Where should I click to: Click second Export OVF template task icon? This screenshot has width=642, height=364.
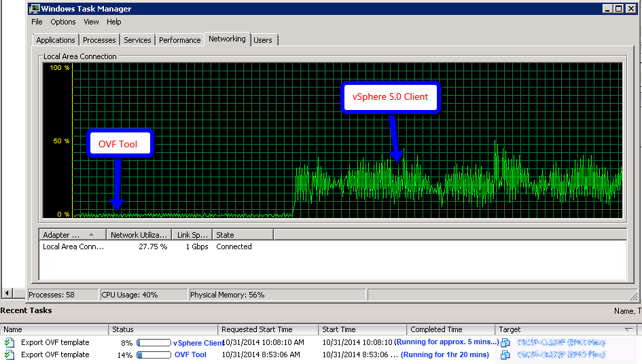click(x=9, y=354)
